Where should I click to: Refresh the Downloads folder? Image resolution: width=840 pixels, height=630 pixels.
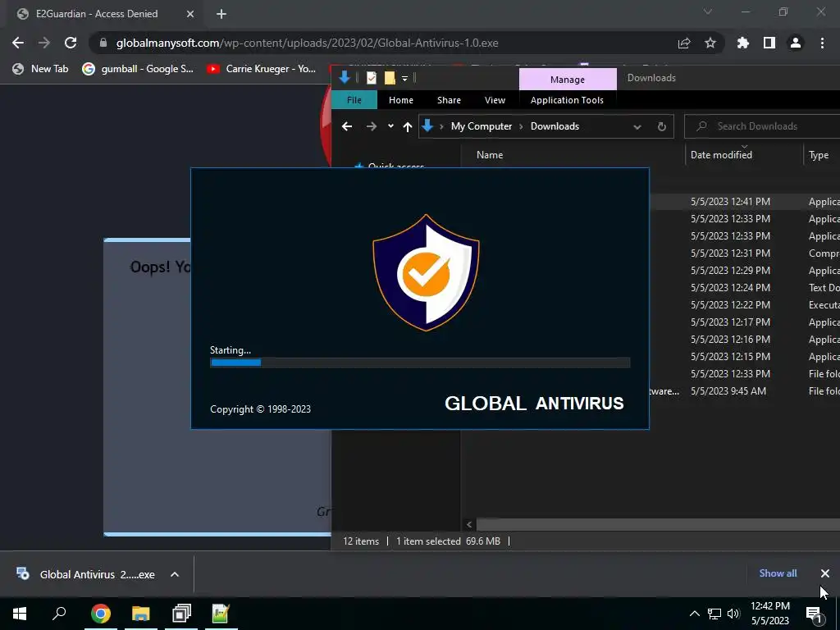coord(662,126)
